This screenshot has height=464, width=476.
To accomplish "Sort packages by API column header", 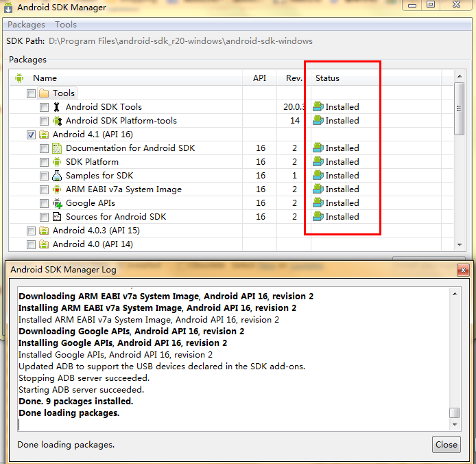I will [259, 78].
